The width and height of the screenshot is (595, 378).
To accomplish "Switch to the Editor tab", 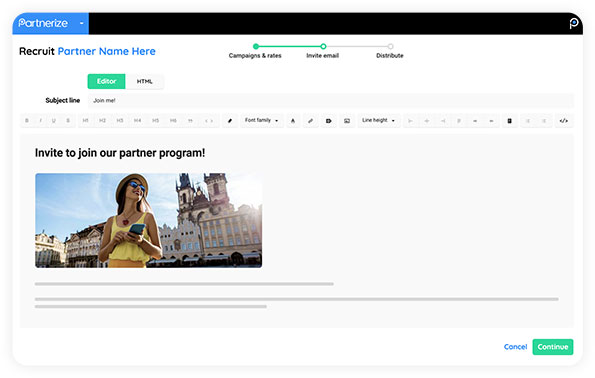I will 107,81.
